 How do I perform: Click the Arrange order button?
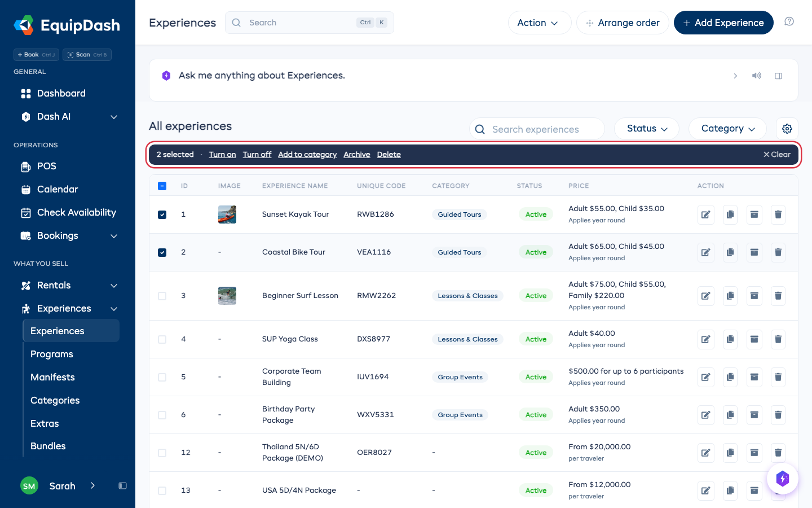[623, 23]
